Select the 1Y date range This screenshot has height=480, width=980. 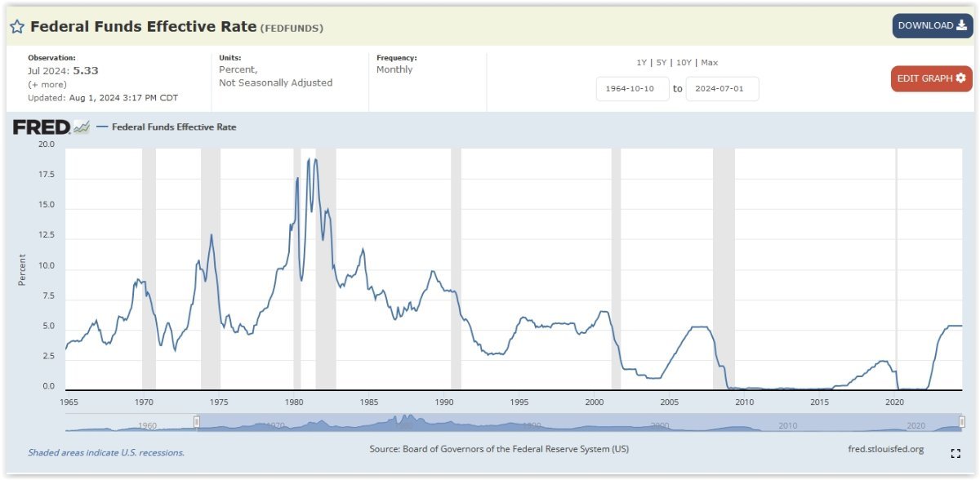point(643,63)
